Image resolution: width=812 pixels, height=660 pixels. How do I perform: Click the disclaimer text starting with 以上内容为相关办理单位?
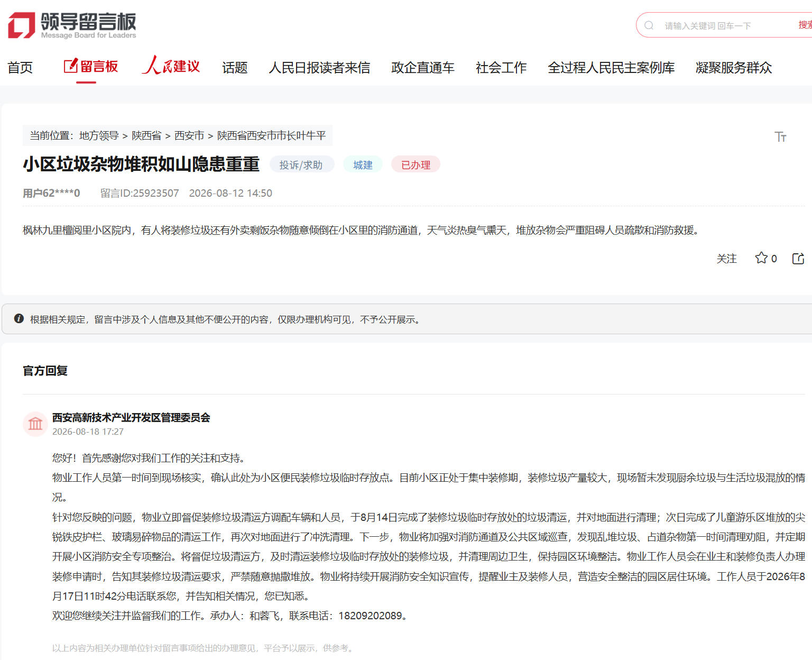tap(204, 648)
